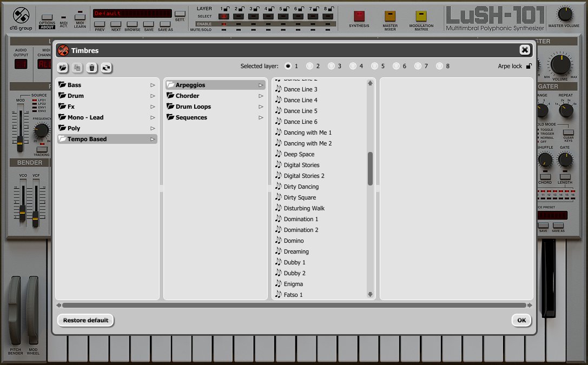
Task: Select layer 1 radio button
Action: [x=288, y=66]
